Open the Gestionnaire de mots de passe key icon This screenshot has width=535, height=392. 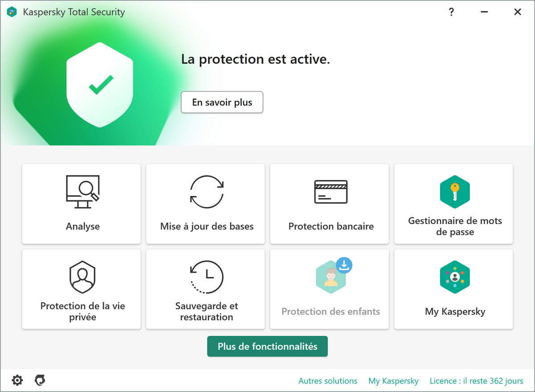[x=454, y=192]
